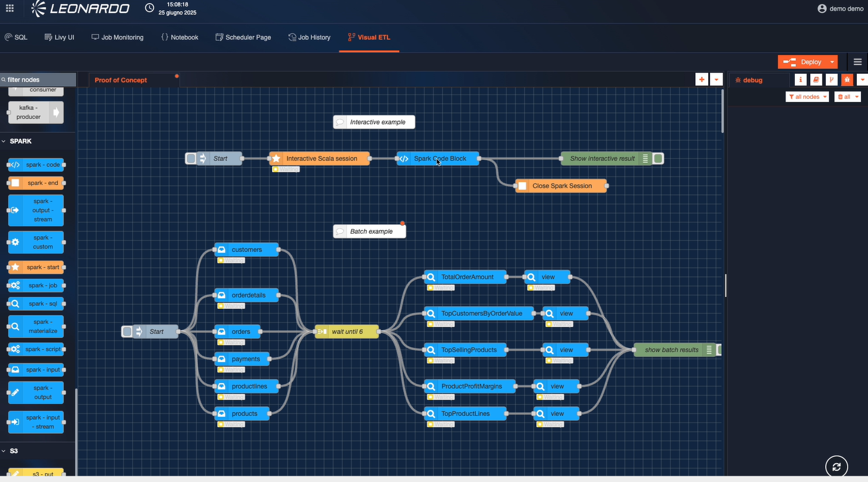The image size is (868, 482).
Task: Open the demo demo user account
Action: pyautogui.click(x=840, y=8)
